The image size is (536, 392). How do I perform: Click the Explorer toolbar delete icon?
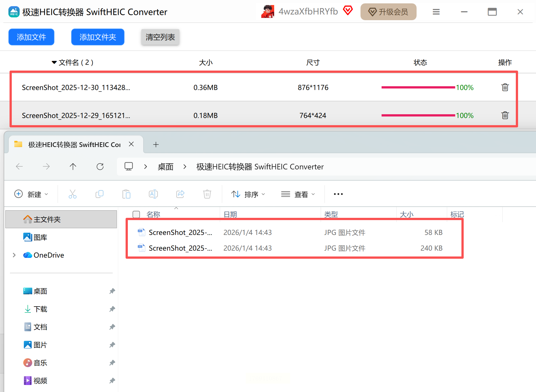pos(207,194)
